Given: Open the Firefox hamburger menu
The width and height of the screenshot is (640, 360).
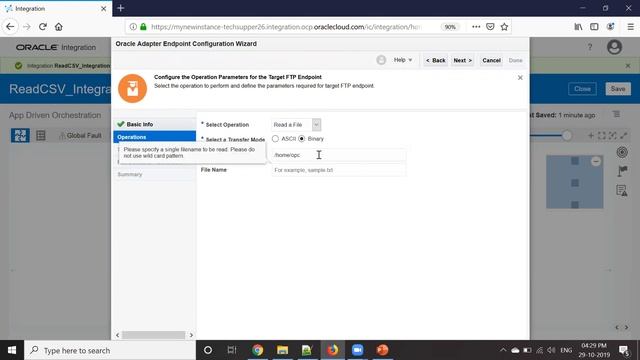Looking at the screenshot, I should (630, 27).
